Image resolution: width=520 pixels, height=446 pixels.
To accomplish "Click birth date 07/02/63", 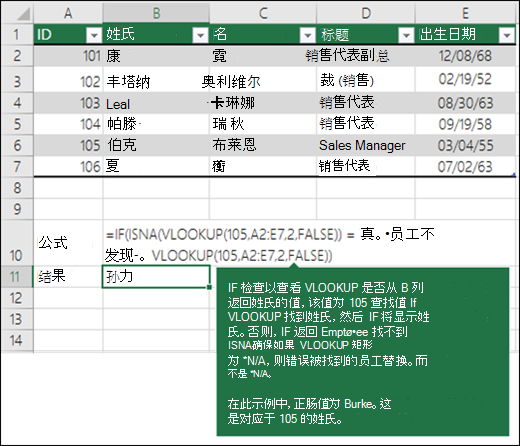I will pos(465,166).
